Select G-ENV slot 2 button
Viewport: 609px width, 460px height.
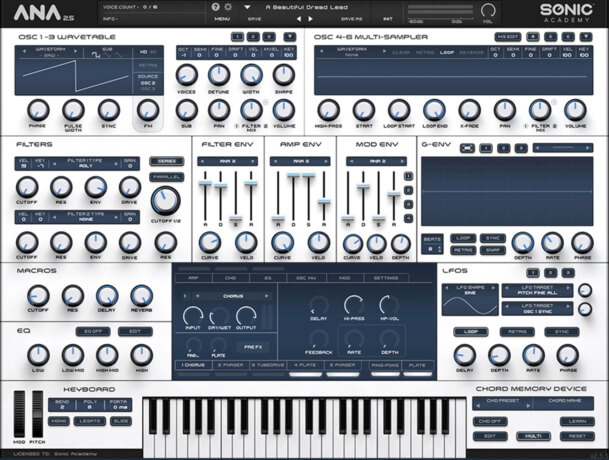[x=503, y=148]
